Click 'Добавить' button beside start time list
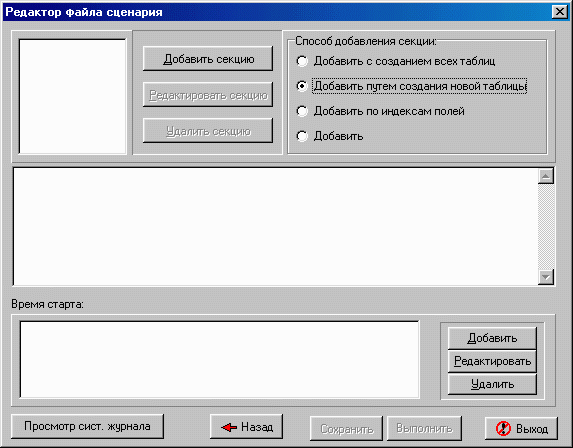The height and width of the screenshot is (448, 573). click(x=492, y=338)
